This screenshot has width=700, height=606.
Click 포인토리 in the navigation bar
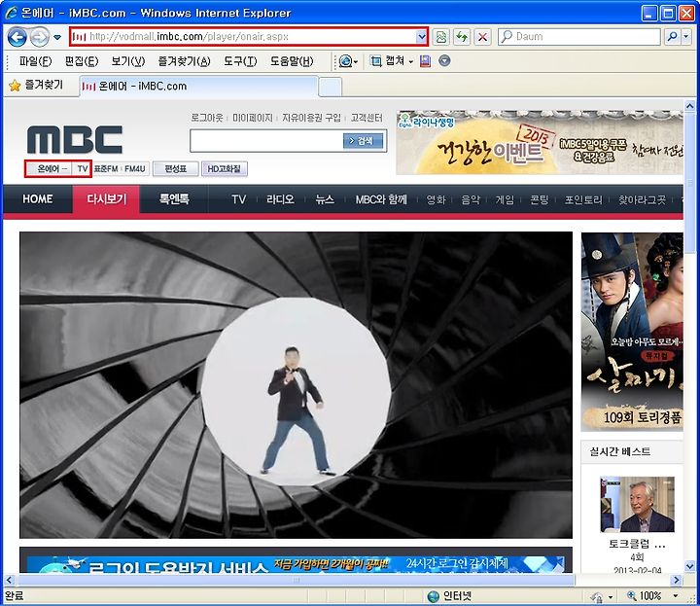point(583,199)
